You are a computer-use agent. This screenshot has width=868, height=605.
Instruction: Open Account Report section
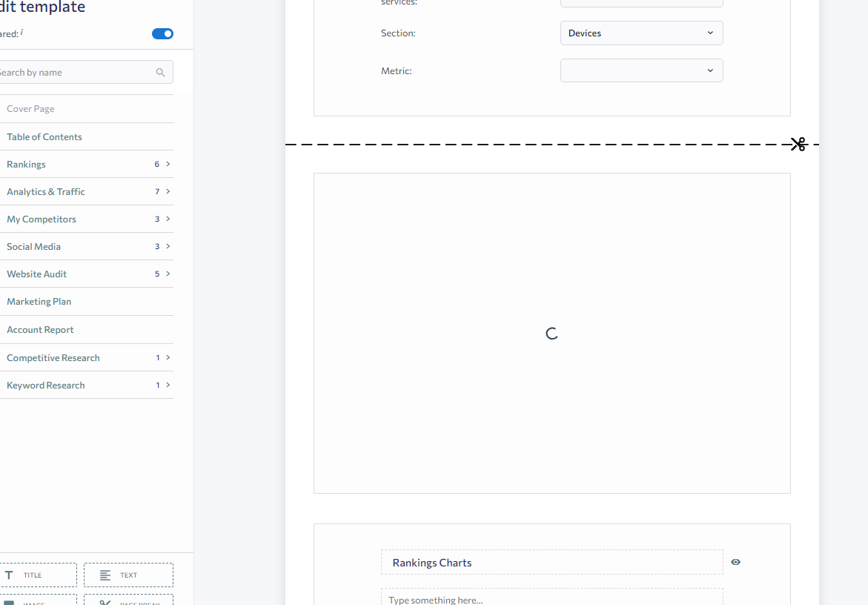(41, 330)
